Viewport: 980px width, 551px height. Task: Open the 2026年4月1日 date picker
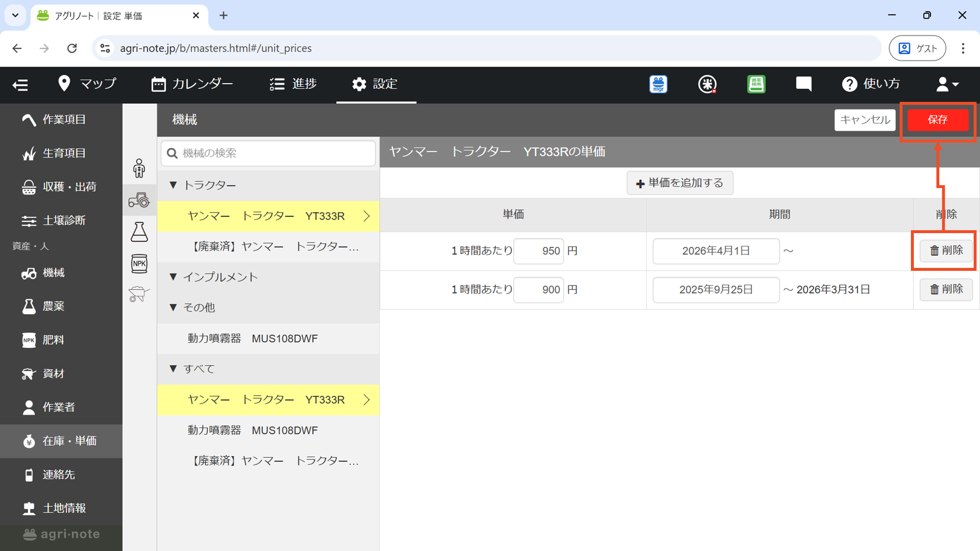pyautogui.click(x=716, y=251)
